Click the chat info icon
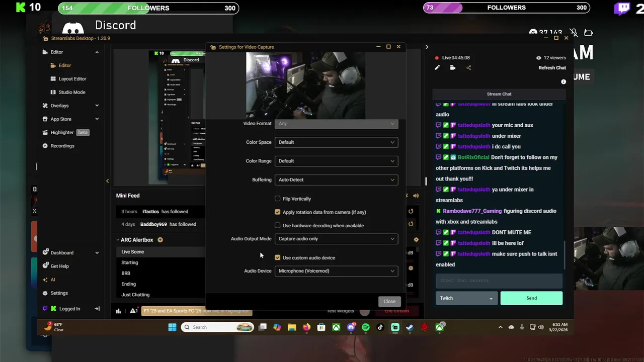 [563, 82]
